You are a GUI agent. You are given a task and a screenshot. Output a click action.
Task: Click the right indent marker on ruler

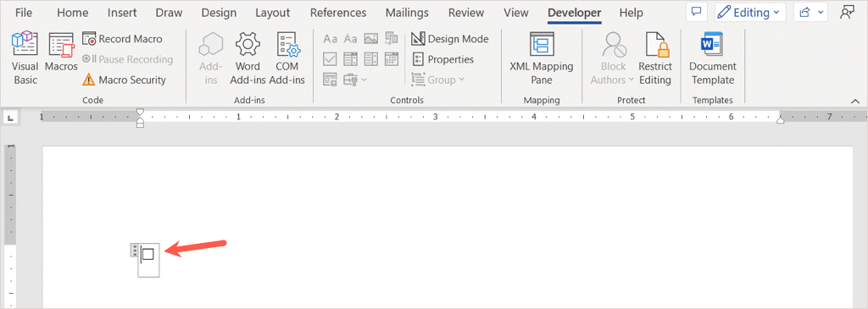tap(781, 120)
